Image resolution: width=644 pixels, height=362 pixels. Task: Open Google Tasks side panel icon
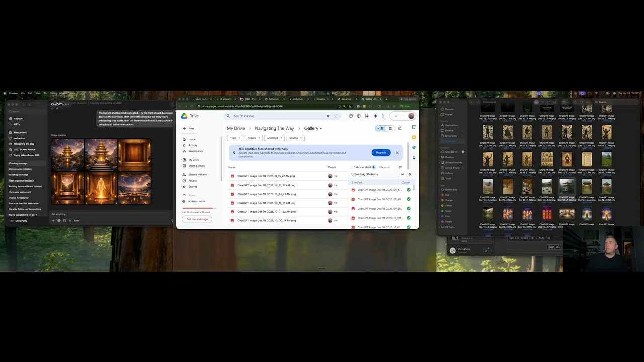(x=414, y=147)
